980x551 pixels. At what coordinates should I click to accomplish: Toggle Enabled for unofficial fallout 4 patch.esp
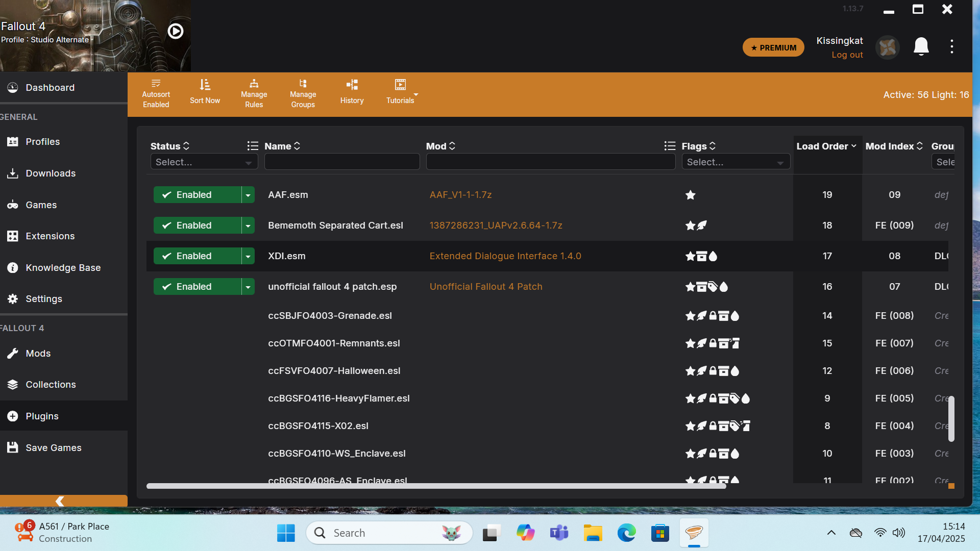pos(197,287)
